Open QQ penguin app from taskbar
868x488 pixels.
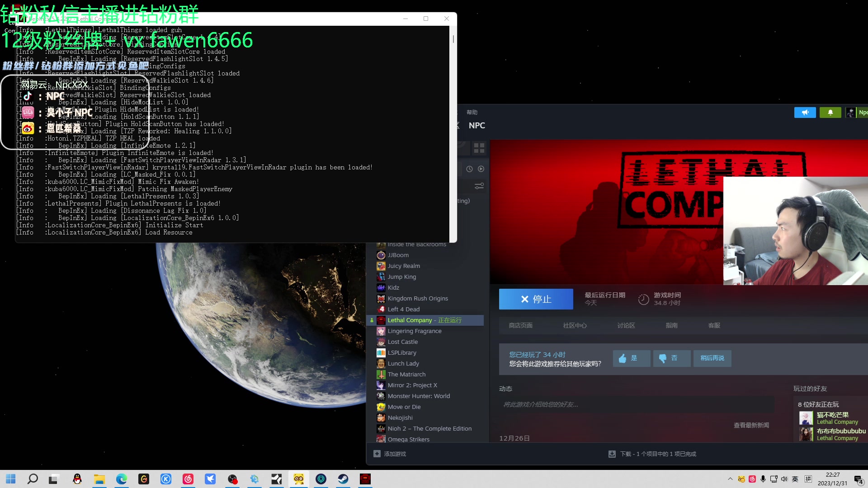click(x=77, y=479)
